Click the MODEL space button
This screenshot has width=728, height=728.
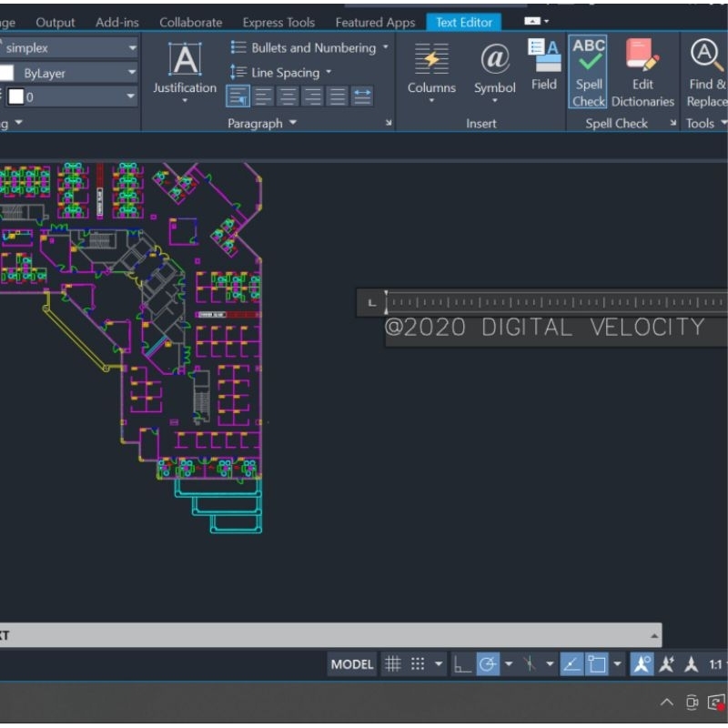click(x=352, y=664)
